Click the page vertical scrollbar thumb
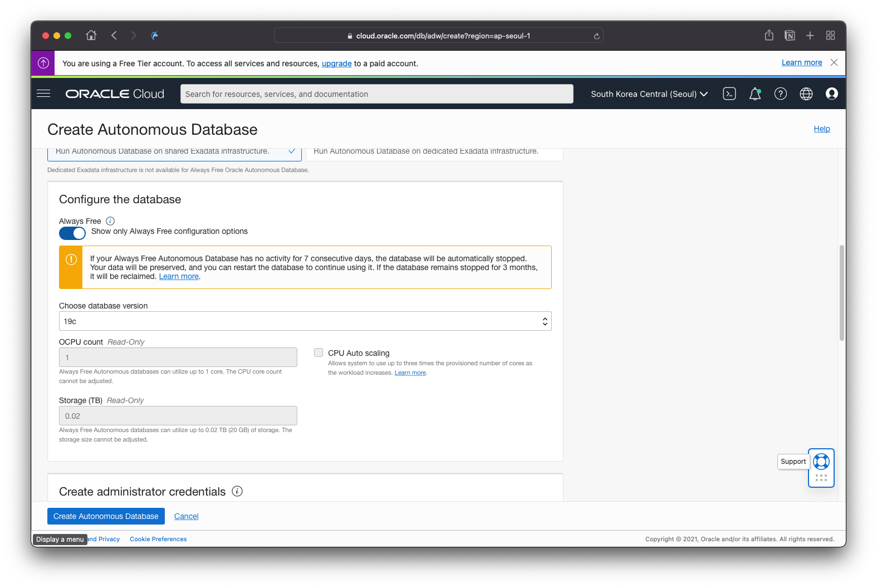This screenshot has height=588, width=877. click(842, 293)
